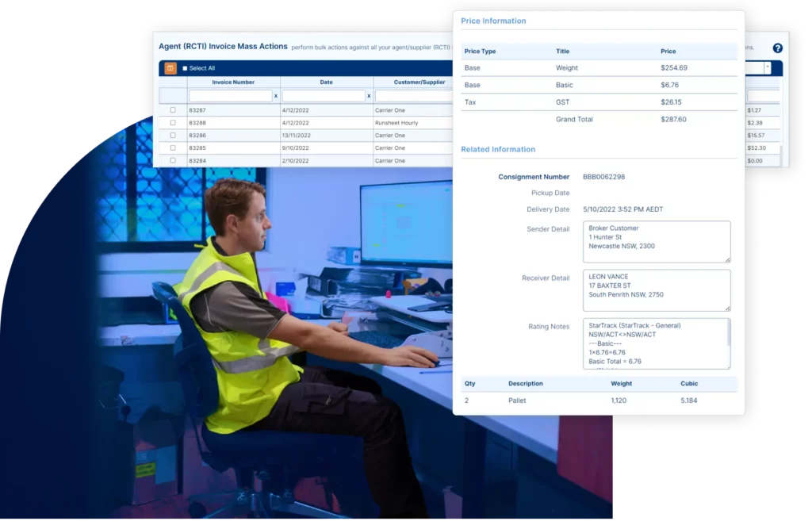This screenshot has width=812, height=529.
Task: Check the checkbox for invoice 83287
Action: [x=172, y=109]
